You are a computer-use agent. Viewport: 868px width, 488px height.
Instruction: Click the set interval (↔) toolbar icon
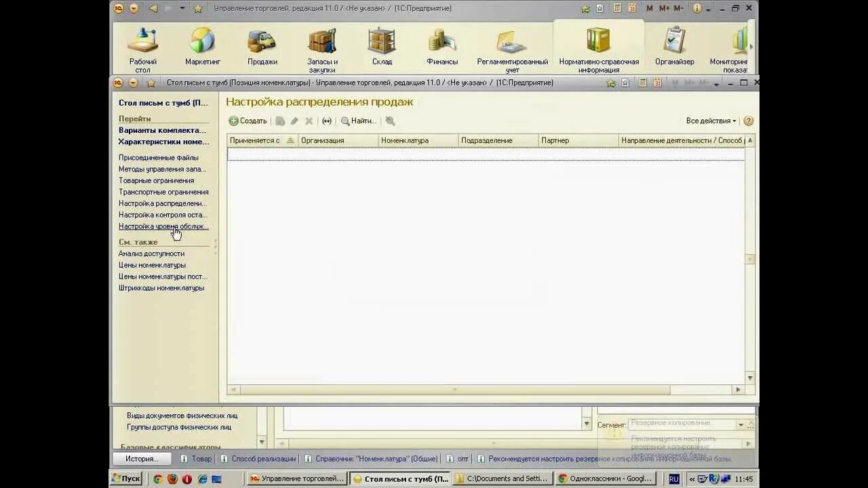pyautogui.click(x=327, y=121)
